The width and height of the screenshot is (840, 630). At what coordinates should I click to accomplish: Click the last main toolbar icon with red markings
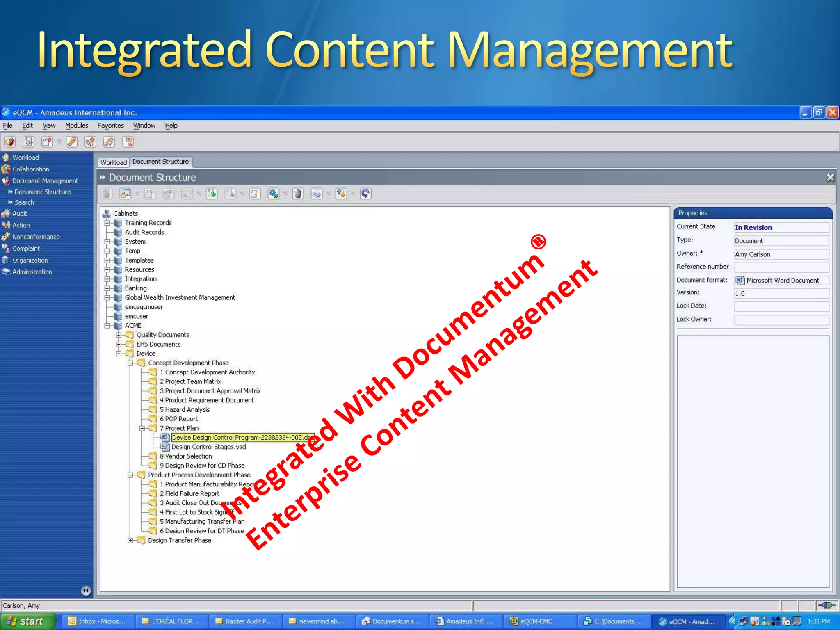tap(128, 142)
